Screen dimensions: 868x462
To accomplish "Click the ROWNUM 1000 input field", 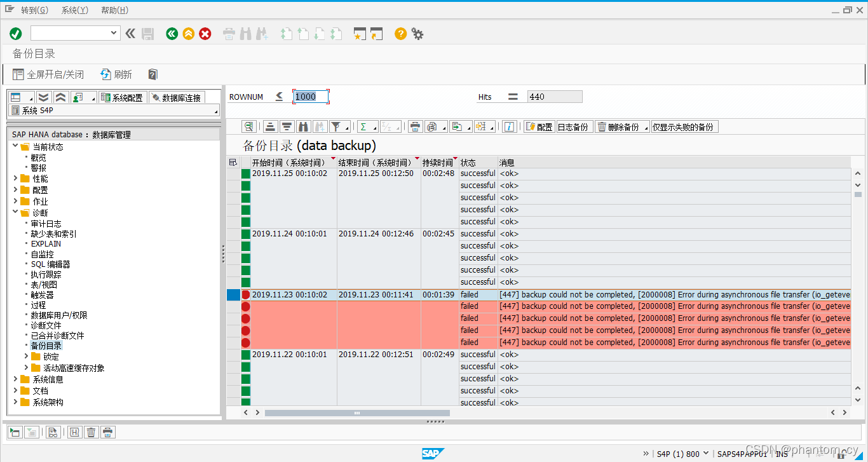I will tap(311, 97).
